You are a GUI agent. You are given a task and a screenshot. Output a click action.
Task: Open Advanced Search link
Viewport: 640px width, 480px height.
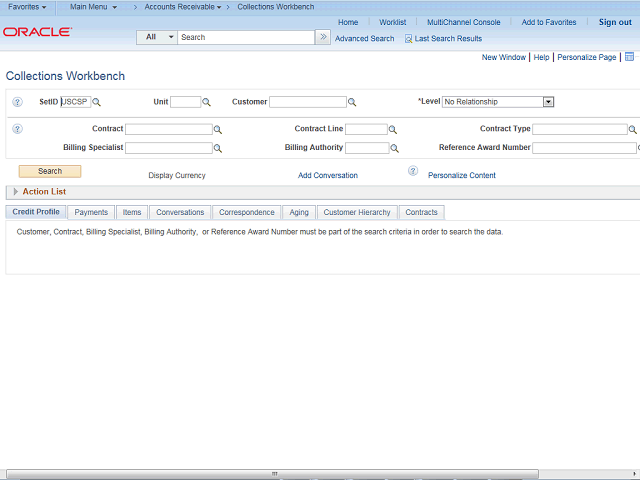pyautogui.click(x=364, y=39)
